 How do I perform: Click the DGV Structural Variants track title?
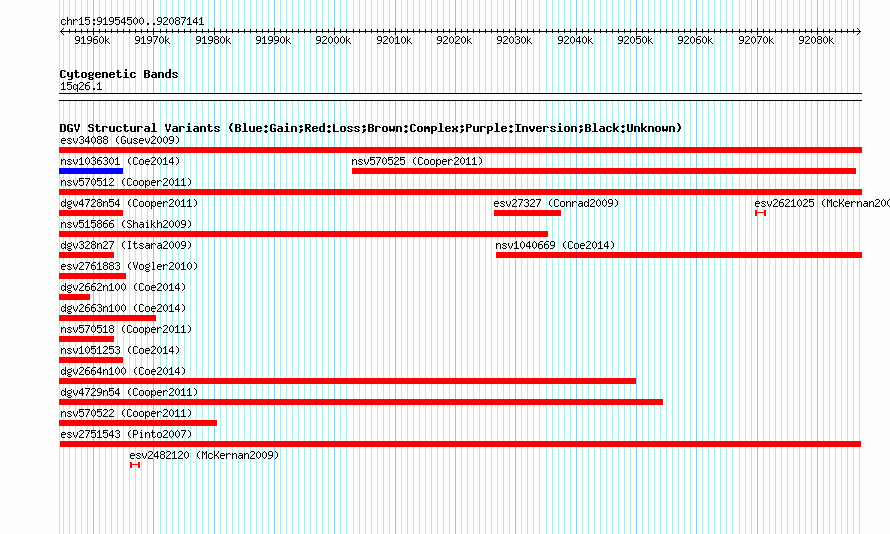(x=371, y=128)
